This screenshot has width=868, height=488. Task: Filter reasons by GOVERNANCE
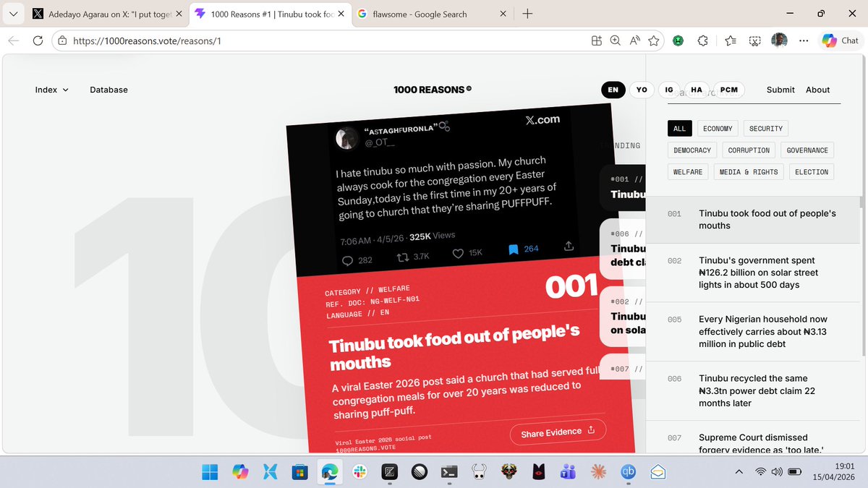tap(807, 150)
